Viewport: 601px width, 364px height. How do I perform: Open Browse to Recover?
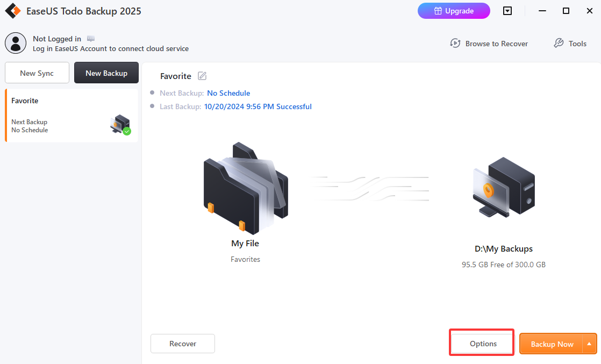[x=489, y=44]
